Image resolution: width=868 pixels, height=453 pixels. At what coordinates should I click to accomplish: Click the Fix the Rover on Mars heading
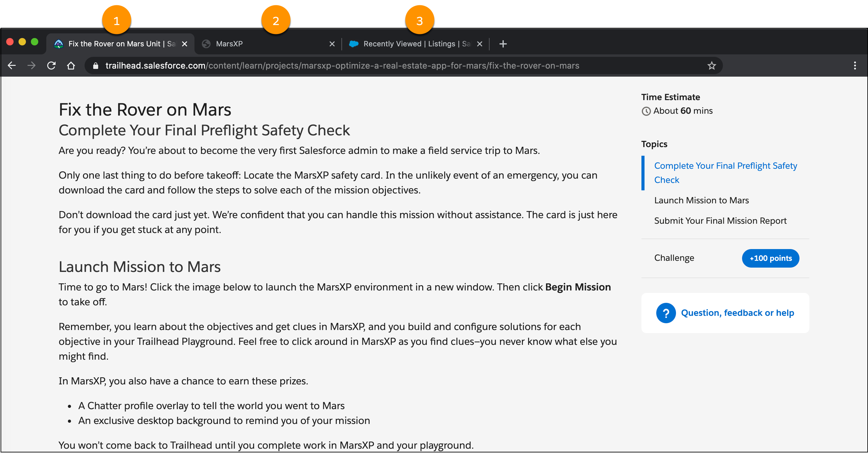145,110
